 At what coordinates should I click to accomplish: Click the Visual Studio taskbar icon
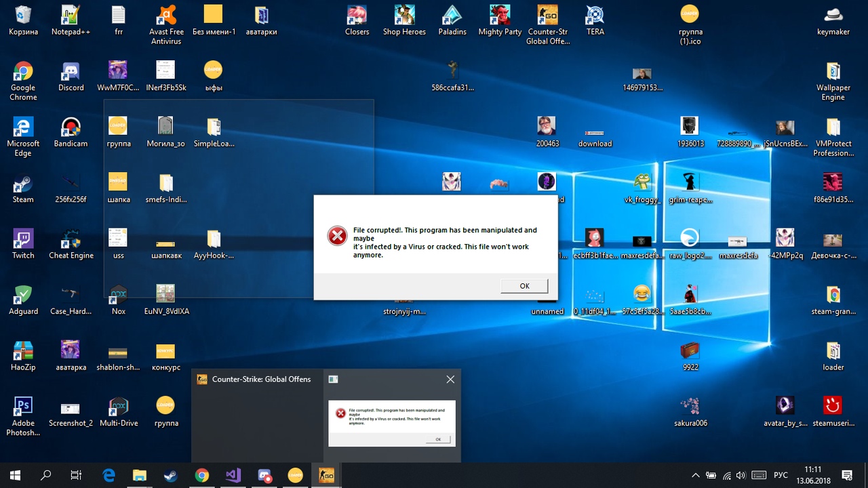click(233, 475)
